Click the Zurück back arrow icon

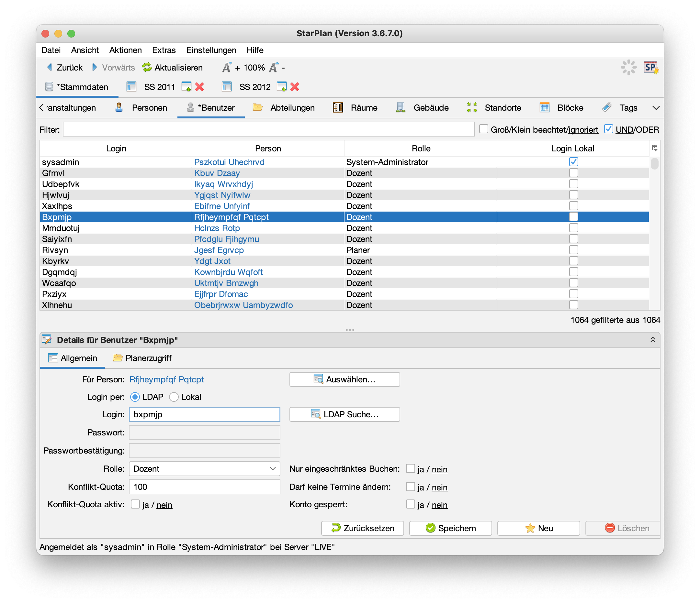tap(50, 68)
